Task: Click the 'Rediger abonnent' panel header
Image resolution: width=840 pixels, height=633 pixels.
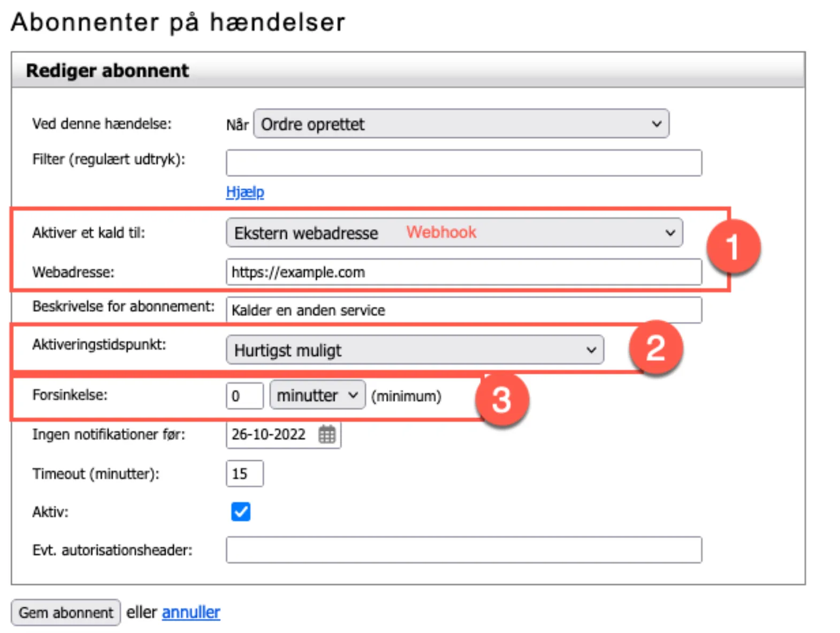Action: click(x=408, y=71)
